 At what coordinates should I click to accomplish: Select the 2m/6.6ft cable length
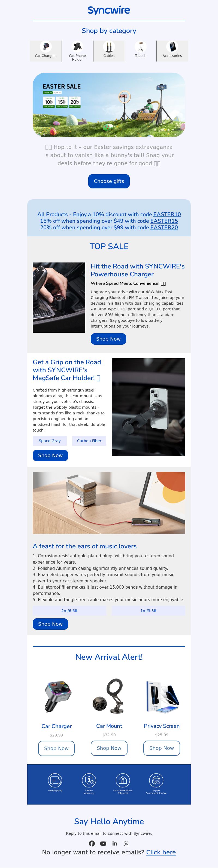click(69, 610)
